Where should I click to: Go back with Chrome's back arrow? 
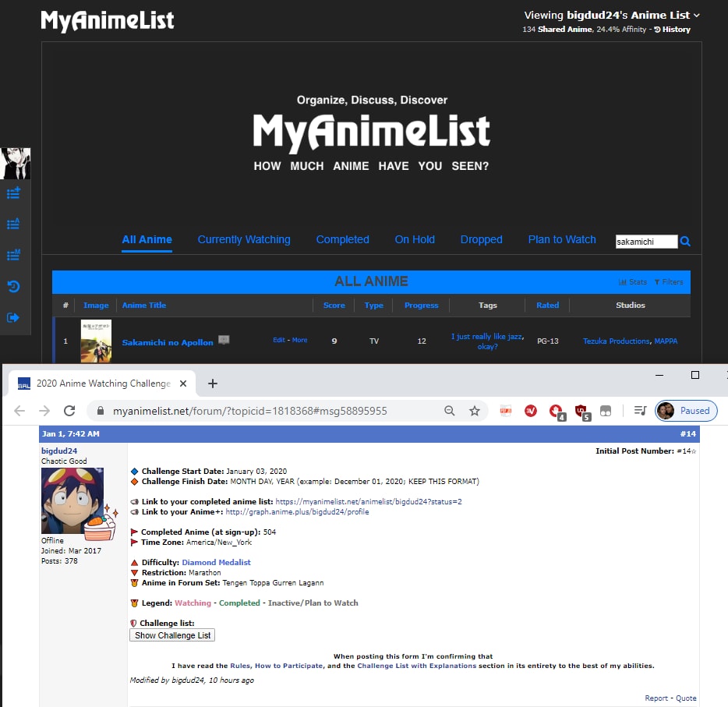click(19, 411)
